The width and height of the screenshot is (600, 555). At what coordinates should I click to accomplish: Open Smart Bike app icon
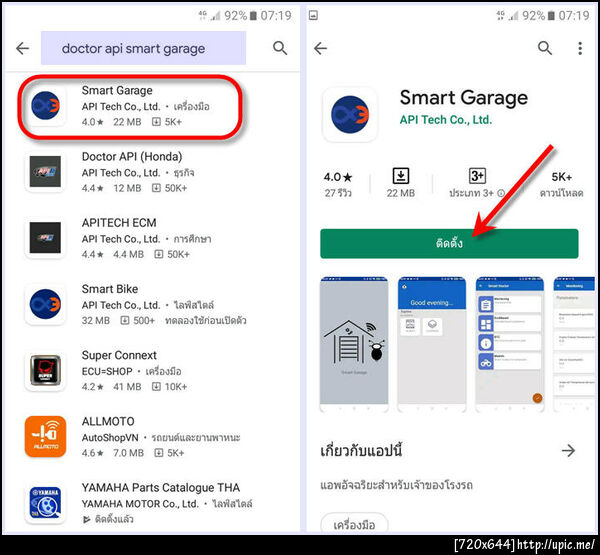click(x=45, y=304)
